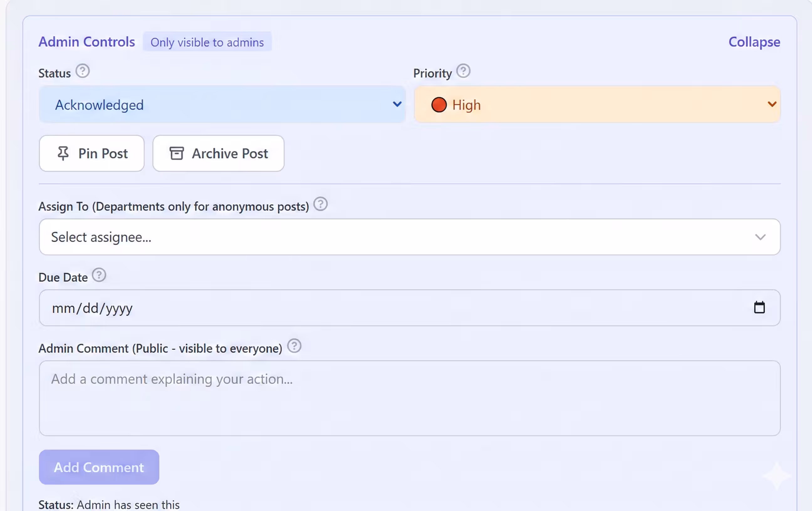Click the Status: Admin has seen this text
The image size is (812, 511).
[109, 504]
